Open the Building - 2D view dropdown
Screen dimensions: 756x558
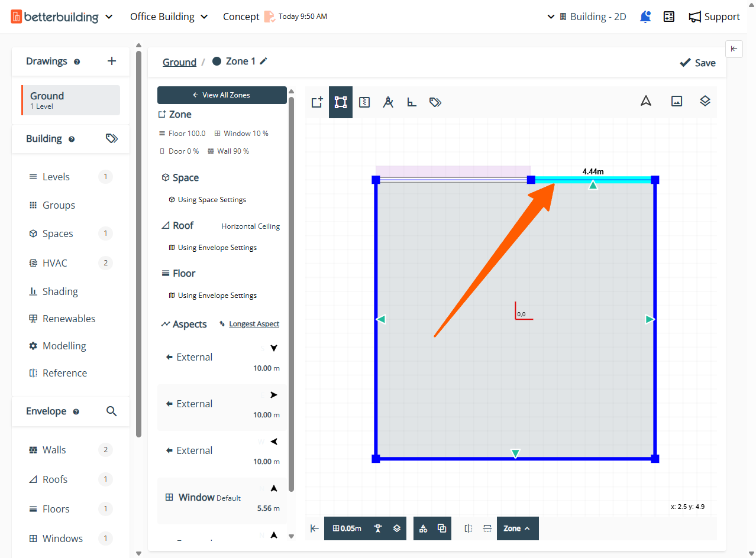click(x=587, y=17)
